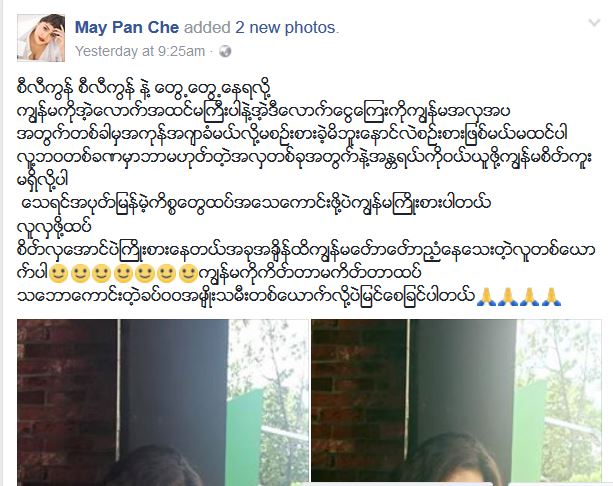Open the right posted photo
The height and width of the screenshot is (486, 613).
tap(456, 402)
